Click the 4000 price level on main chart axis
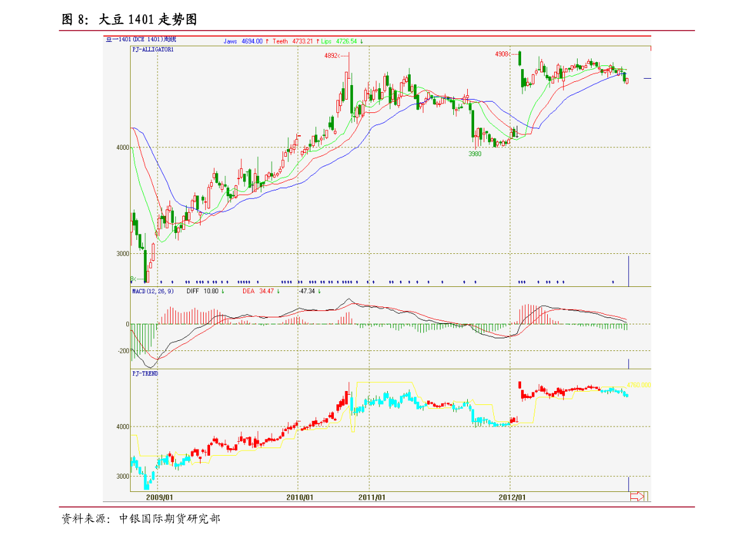Image resolution: width=756 pixels, height=537 pixels. 123,147
